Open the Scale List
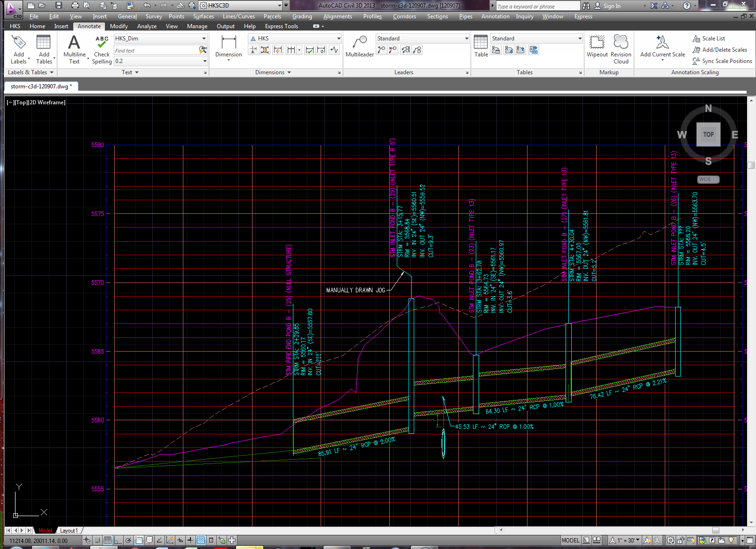756x549 pixels. click(709, 39)
